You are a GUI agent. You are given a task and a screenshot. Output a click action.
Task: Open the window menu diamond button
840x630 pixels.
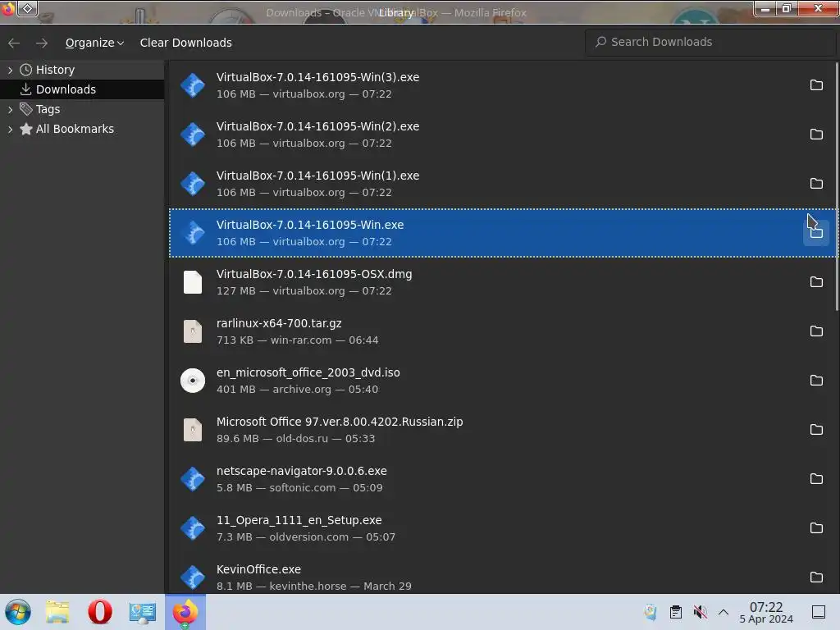[27, 8]
